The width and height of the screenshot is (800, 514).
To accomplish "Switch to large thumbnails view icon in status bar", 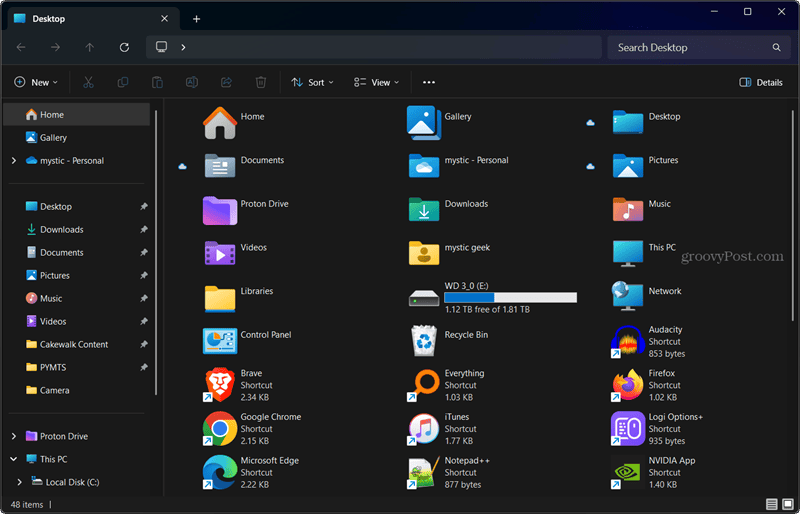I will click(788, 504).
